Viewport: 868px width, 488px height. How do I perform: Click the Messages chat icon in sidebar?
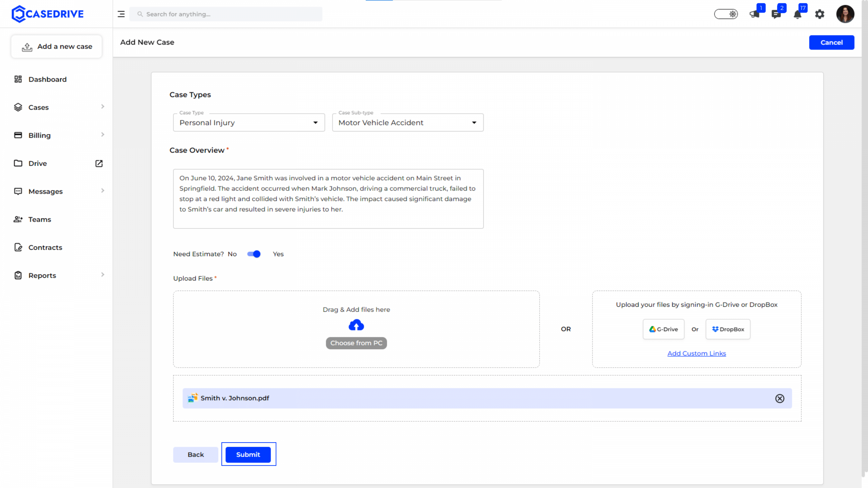tap(18, 191)
